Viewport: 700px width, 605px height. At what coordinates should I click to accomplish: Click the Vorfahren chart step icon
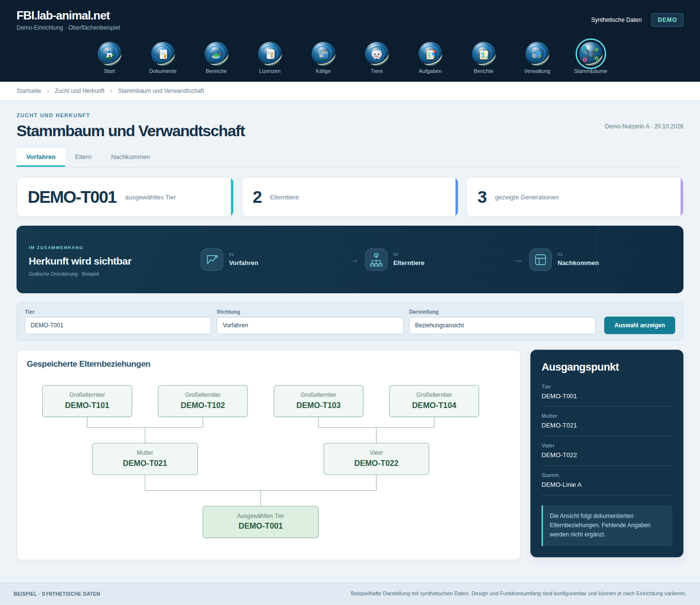pos(212,260)
